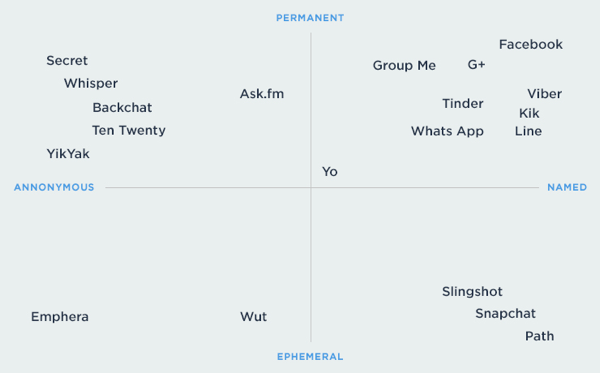Screen dimensions: 600x373
Task: Select the Whisper label
Action: point(91,84)
